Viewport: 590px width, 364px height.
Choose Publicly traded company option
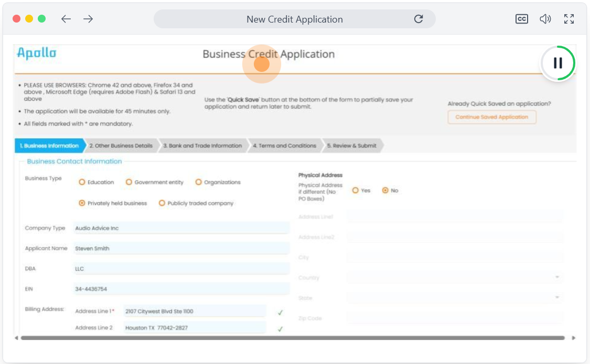(161, 202)
